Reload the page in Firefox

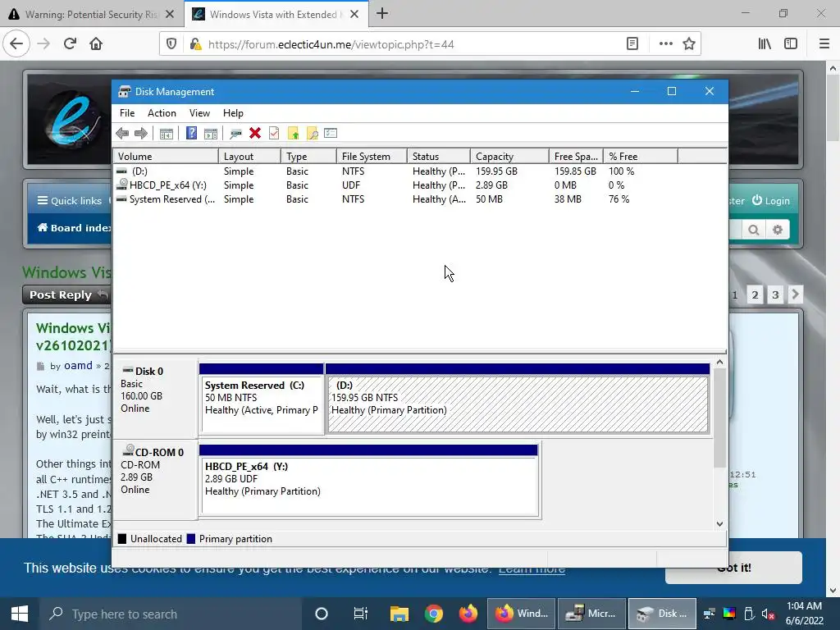click(71, 44)
